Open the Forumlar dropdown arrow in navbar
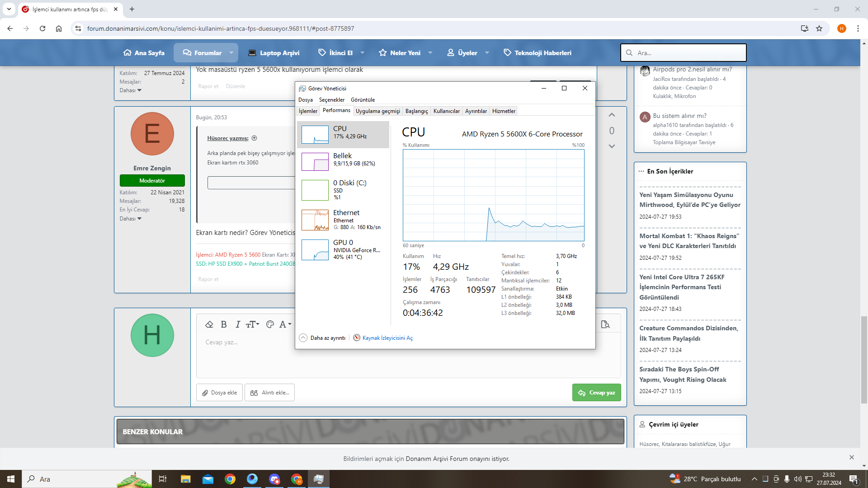The height and width of the screenshot is (488, 868). (x=231, y=53)
